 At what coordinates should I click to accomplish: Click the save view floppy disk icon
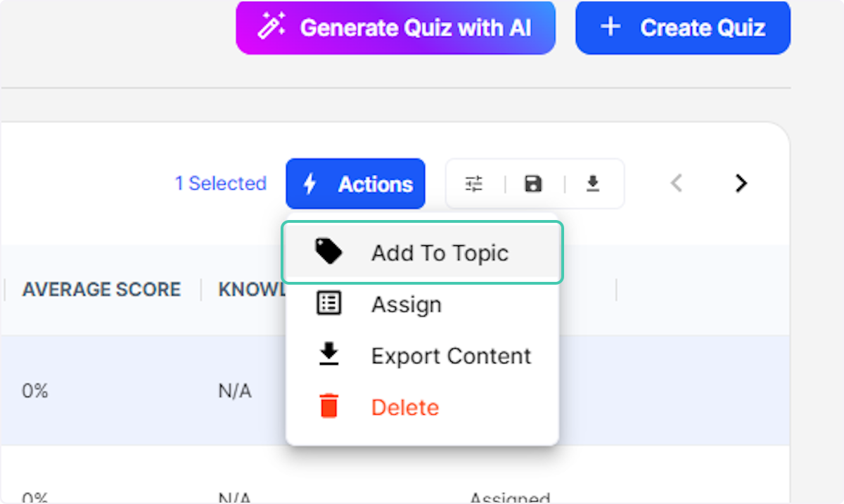pos(534,183)
